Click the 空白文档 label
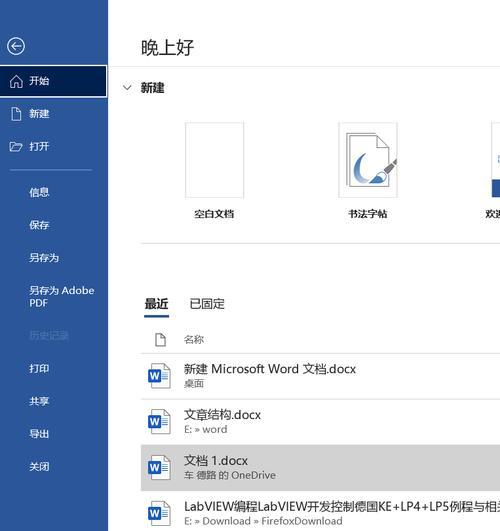The width and height of the screenshot is (500, 531). (214, 214)
